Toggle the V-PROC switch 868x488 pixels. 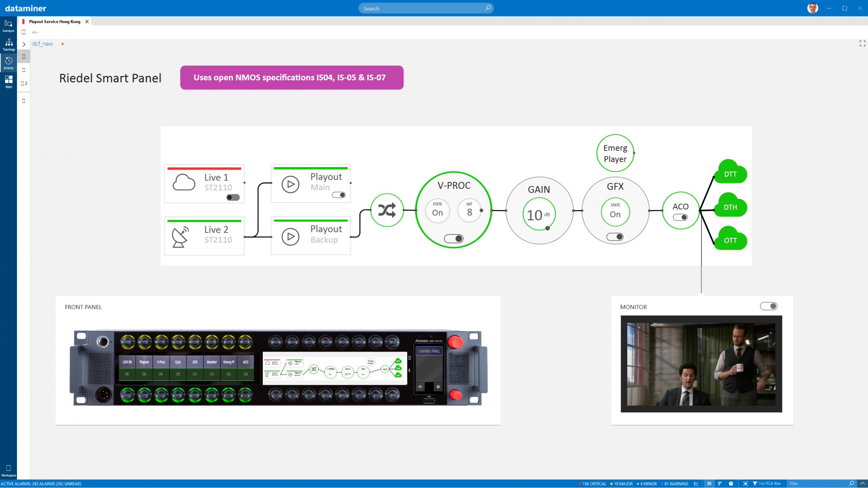tap(454, 238)
